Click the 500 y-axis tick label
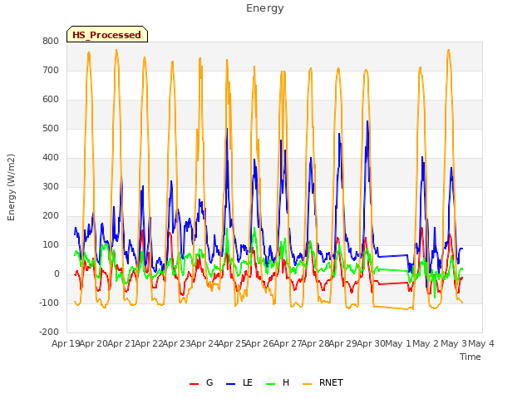This screenshot has height=399, width=532. (x=51, y=129)
